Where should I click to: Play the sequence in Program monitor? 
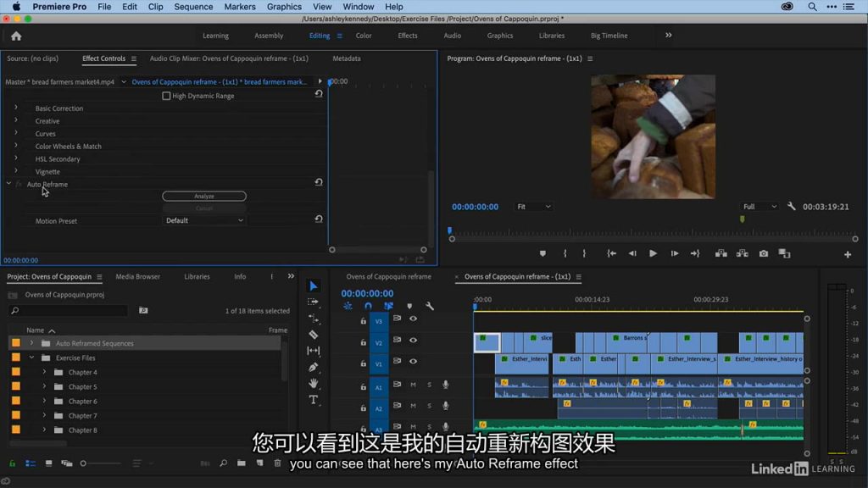[654, 253]
